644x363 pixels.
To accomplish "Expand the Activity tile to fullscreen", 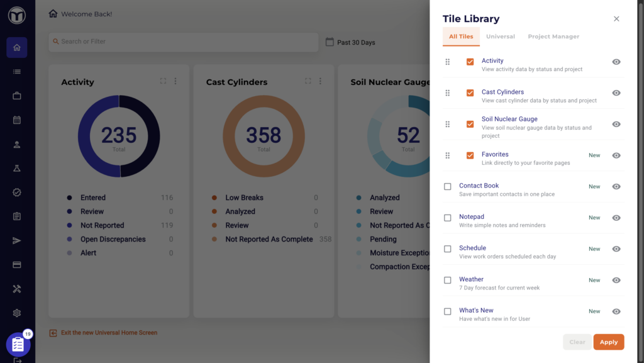I will coord(163,81).
